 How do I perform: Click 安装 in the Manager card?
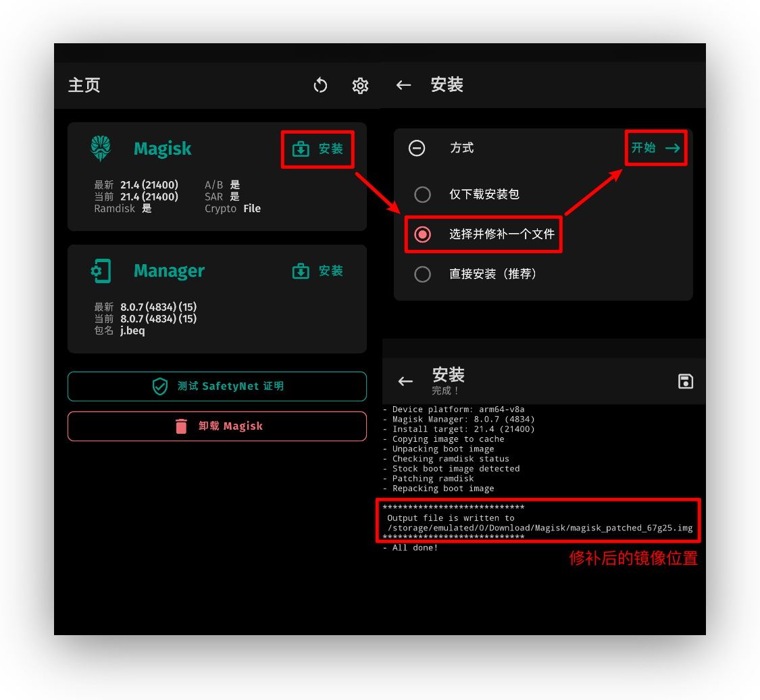point(318,271)
